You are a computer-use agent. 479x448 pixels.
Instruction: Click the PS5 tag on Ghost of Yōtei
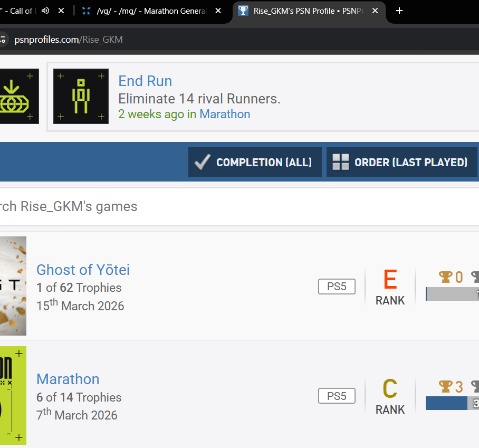click(337, 287)
